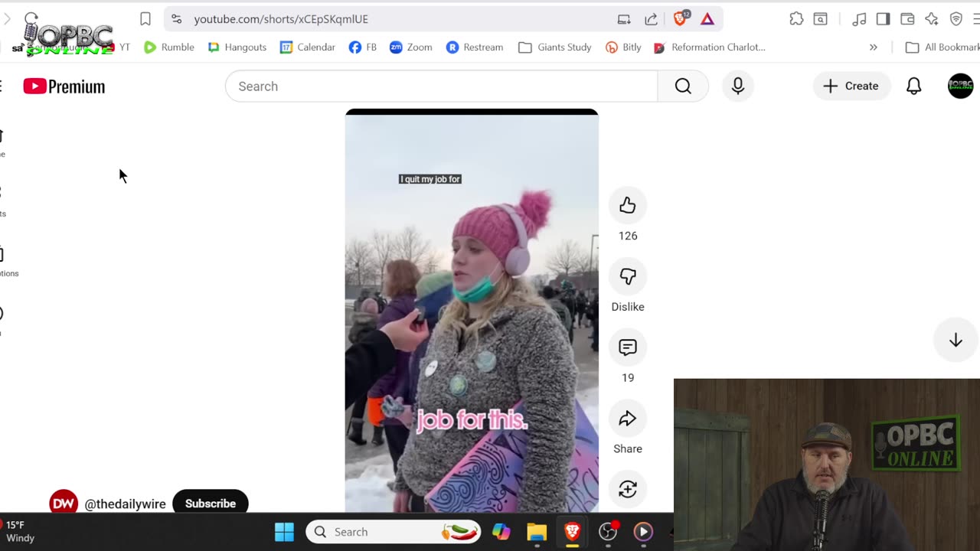This screenshot has width=980, height=551.
Task: Open the Remix button
Action: pyautogui.click(x=628, y=490)
